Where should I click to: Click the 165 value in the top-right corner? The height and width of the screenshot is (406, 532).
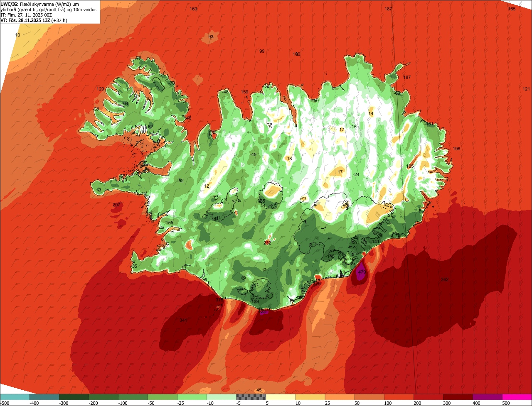(x=512, y=9)
